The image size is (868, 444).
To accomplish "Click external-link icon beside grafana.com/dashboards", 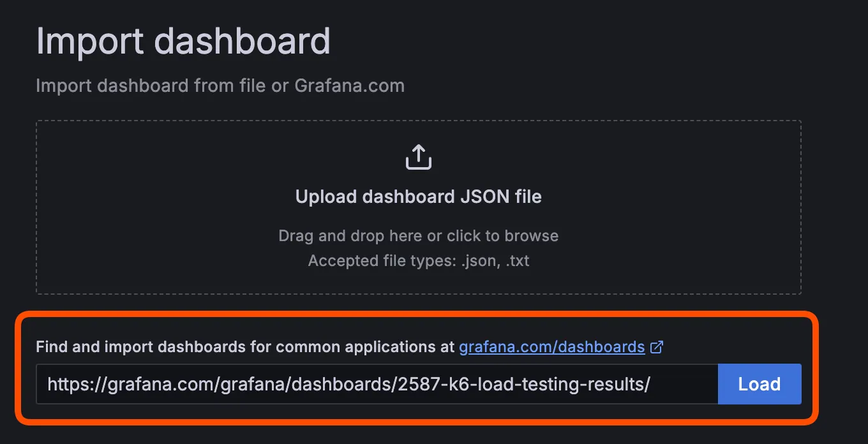I will pyautogui.click(x=656, y=347).
